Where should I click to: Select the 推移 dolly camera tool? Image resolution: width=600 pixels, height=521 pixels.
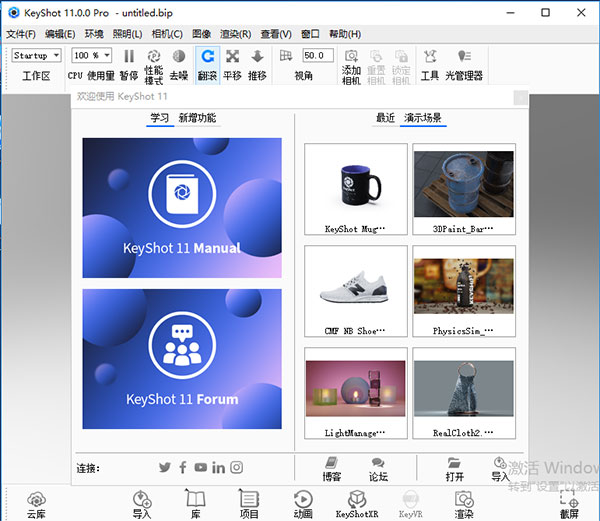click(x=257, y=58)
